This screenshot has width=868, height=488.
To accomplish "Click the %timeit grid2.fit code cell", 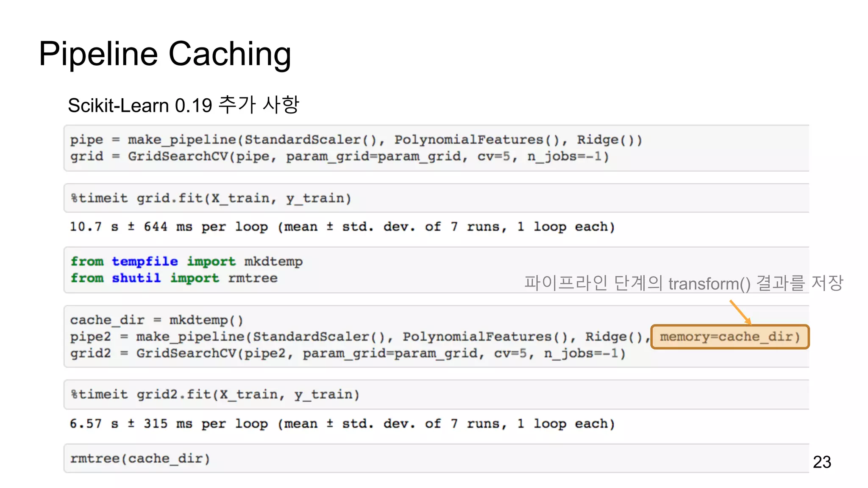I will [x=215, y=395].
